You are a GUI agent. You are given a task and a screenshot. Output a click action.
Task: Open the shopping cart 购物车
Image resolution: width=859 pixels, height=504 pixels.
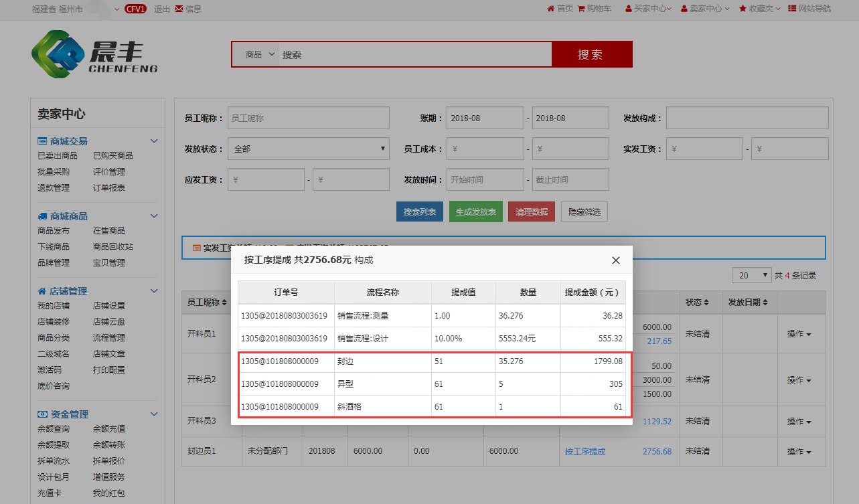point(580,9)
